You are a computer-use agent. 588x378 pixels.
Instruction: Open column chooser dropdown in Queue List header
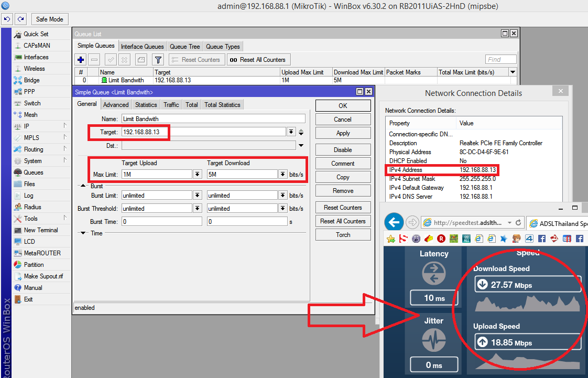point(513,72)
